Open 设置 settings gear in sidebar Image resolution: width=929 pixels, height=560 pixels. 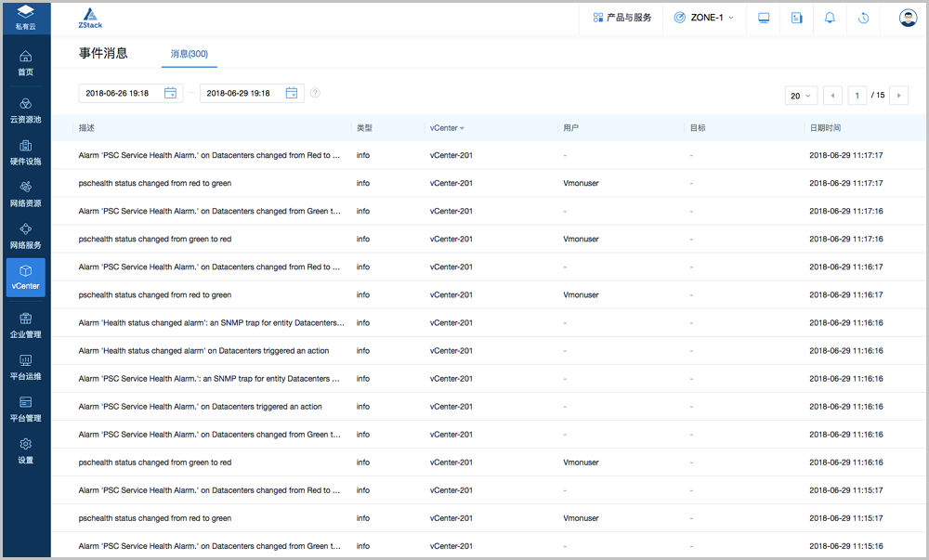[26, 445]
